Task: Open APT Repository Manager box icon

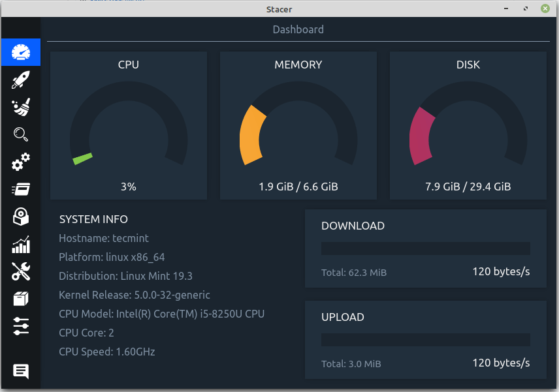Action: (20, 298)
